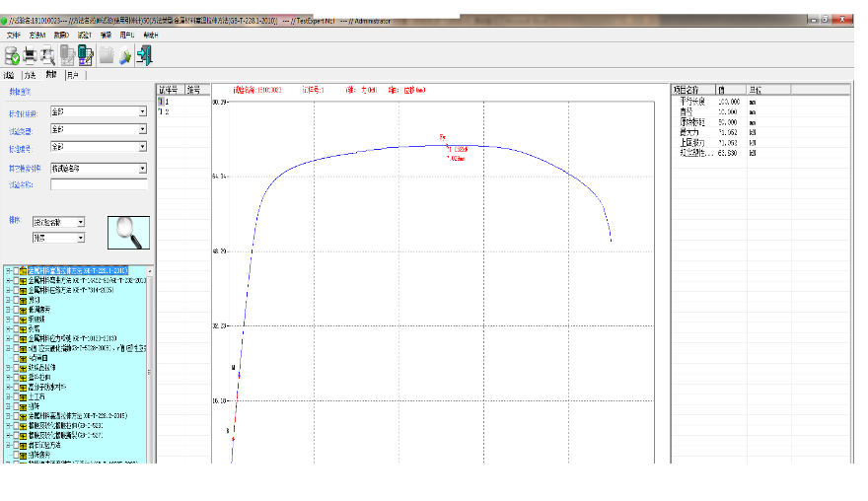Click the export document green arrow icon

[125, 56]
